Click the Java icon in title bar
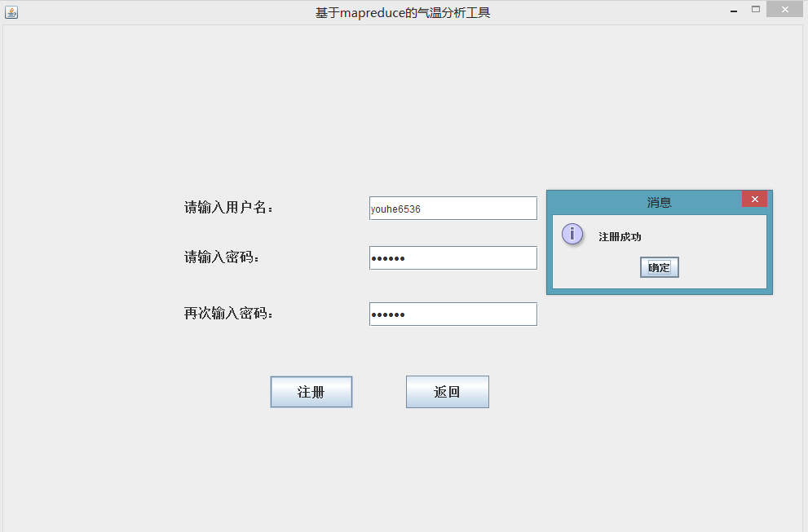Image resolution: width=808 pixels, height=532 pixels. coord(11,12)
